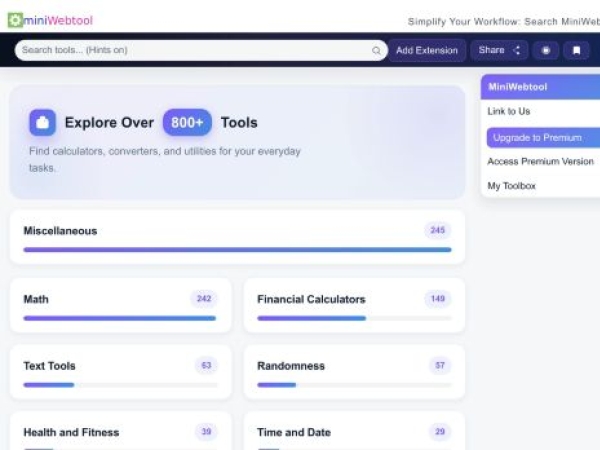The image size is (600, 450).
Task: Open the Link to Us menu item
Action: [x=509, y=111]
